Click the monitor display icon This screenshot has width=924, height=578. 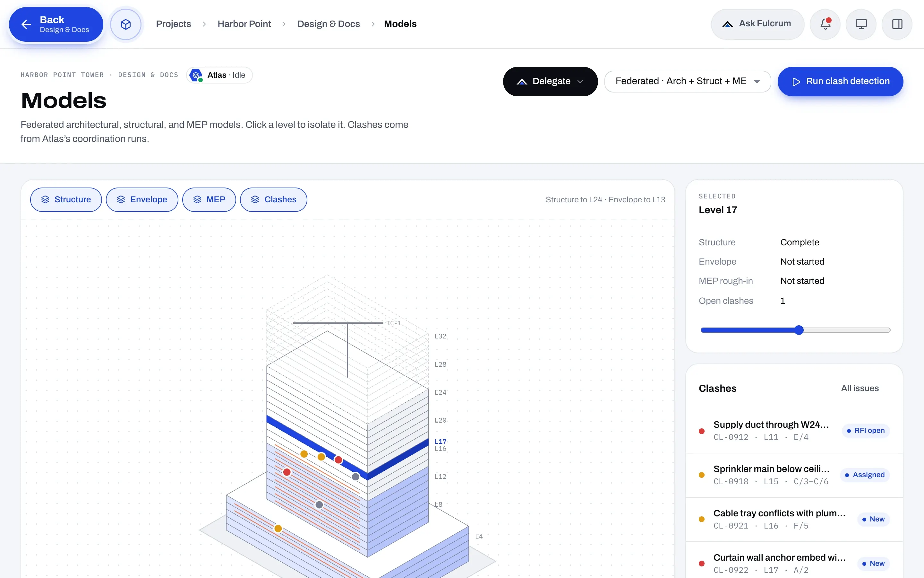(861, 24)
